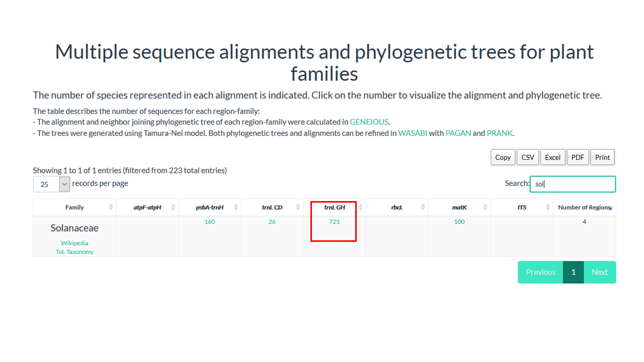Image resolution: width=644 pixels, height=362 pixels.
Task: Sort the matK column using its arrows
Action: point(485,207)
